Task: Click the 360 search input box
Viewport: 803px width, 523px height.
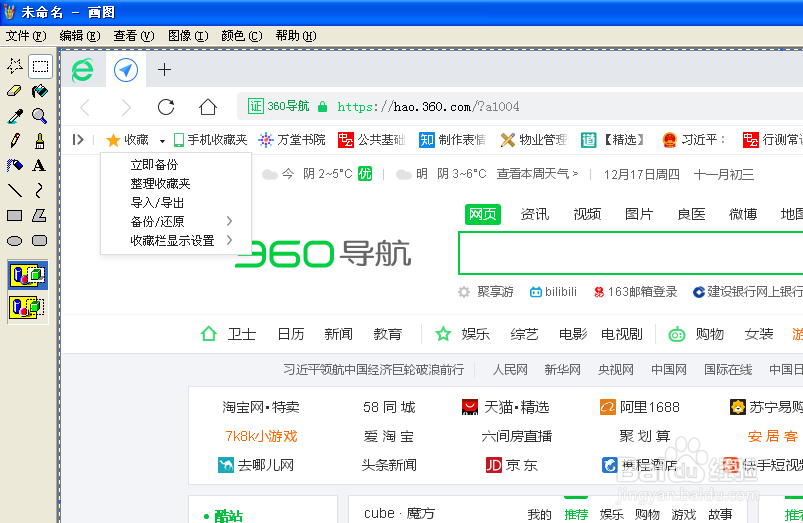Action: click(x=630, y=253)
